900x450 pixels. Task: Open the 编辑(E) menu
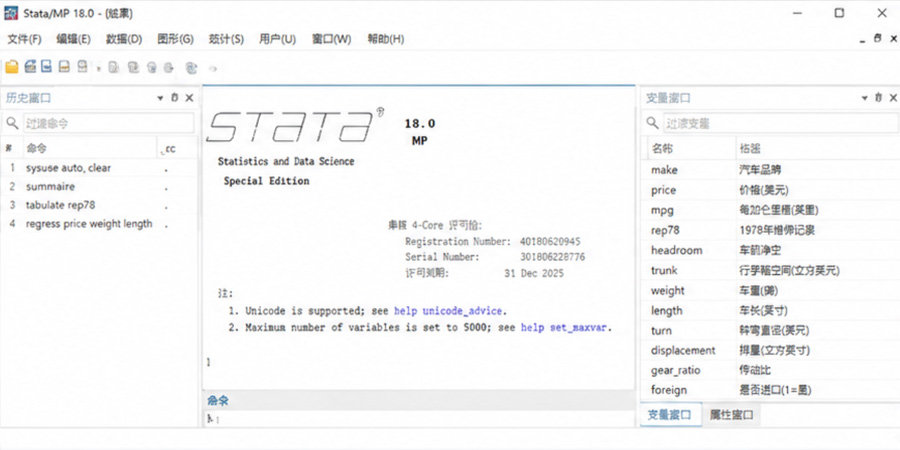73,39
